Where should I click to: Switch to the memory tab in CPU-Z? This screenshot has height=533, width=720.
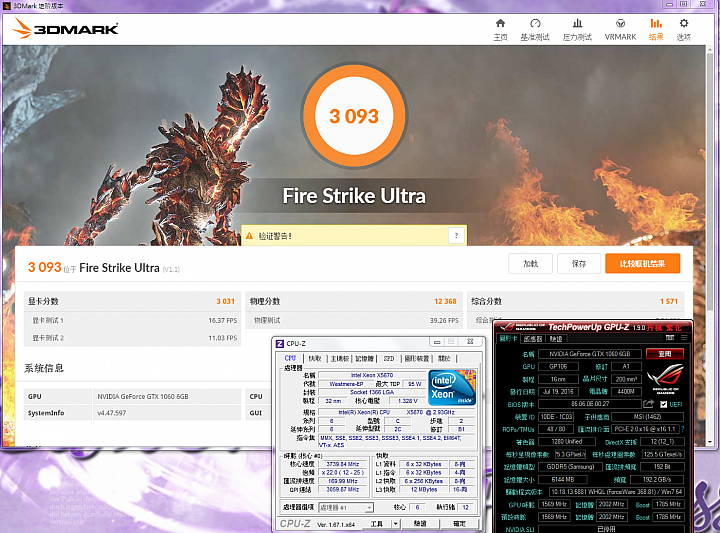click(x=365, y=358)
